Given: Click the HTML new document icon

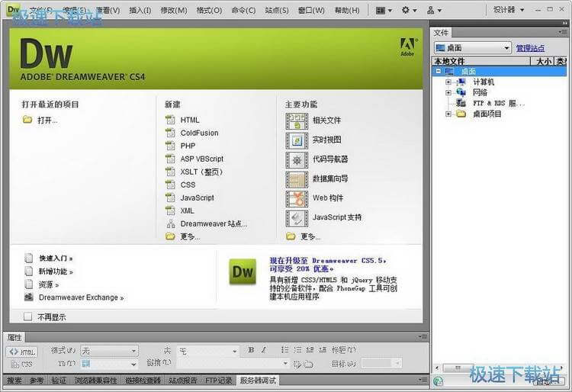Looking at the screenshot, I should click(x=170, y=120).
